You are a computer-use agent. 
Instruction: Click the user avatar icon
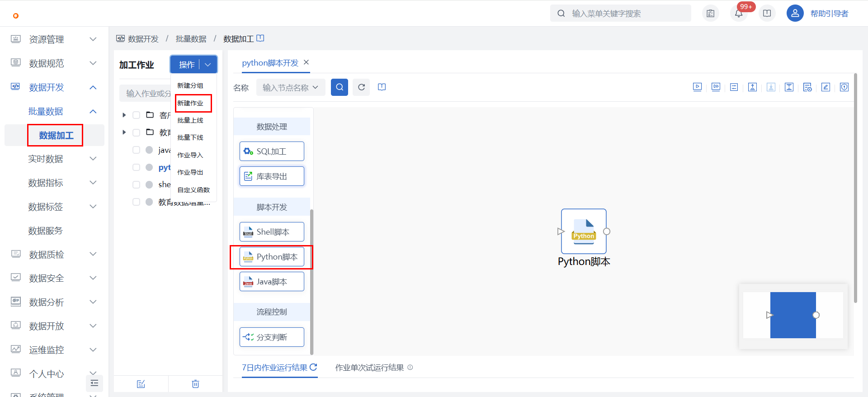pyautogui.click(x=795, y=14)
